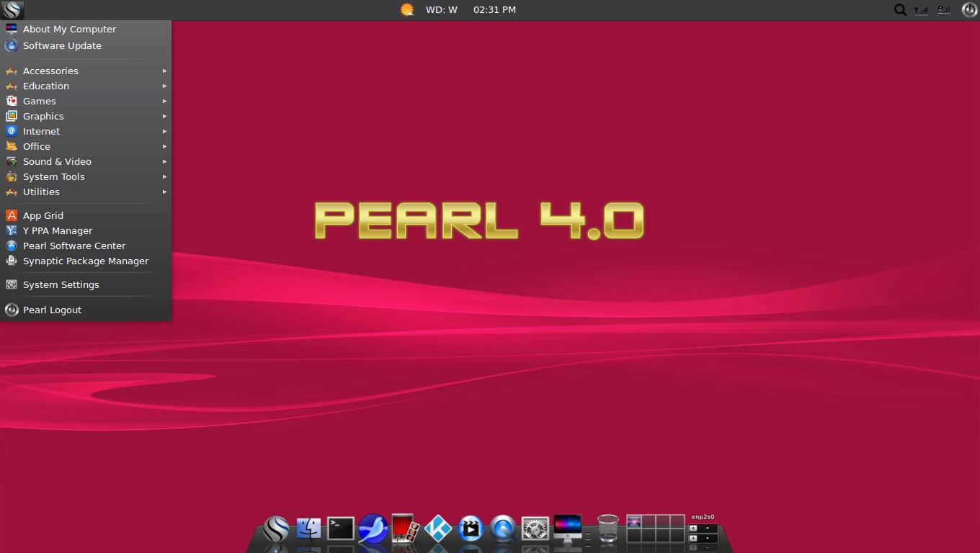This screenshot has width=980, height=553.
Task: Choose Pearl Logout
Action: coord(86,310)
